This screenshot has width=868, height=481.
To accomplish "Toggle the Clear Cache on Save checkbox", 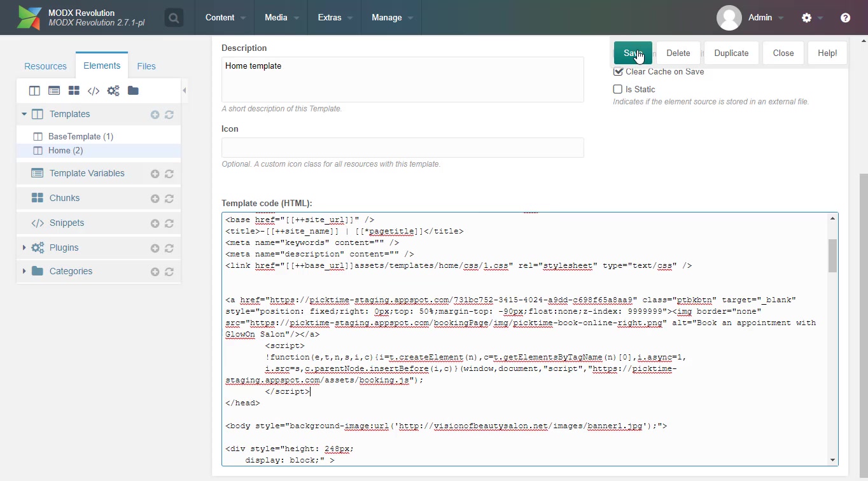I will (618, 72).
